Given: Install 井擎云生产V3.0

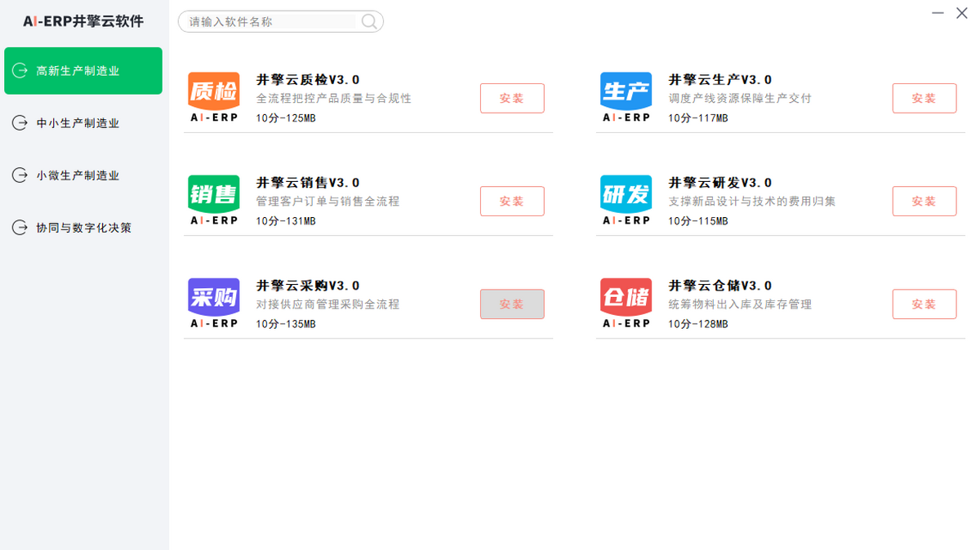Looking at the screenshot, I should click(x=924, y=98).
